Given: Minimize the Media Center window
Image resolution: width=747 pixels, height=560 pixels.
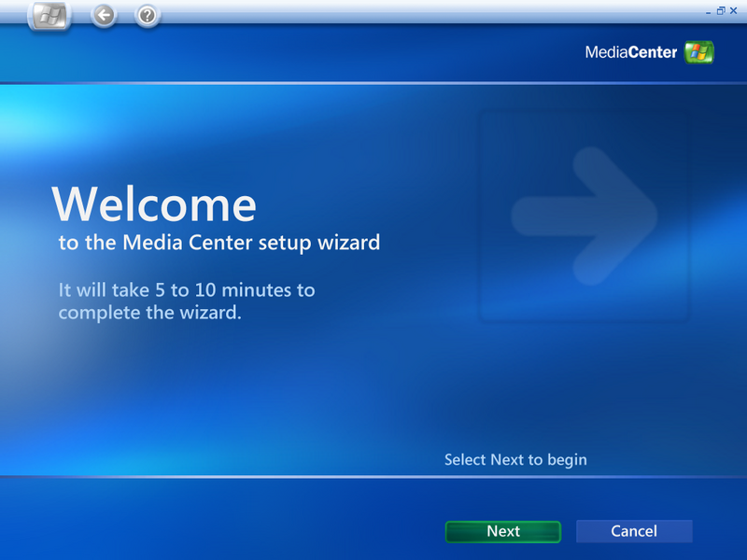Looking at the screenshot, I should (708, 11).
